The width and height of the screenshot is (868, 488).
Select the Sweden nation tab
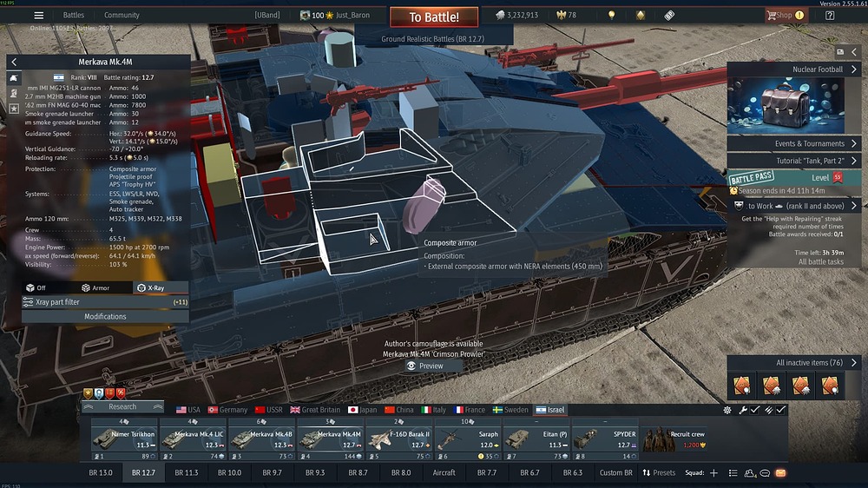pyautogui.click(x=510, y=410)
